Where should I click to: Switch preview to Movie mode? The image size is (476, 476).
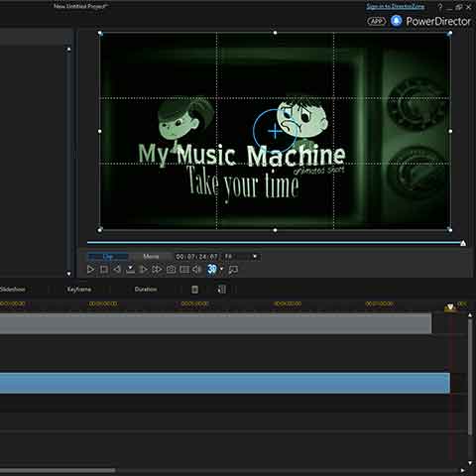(151, 256)
